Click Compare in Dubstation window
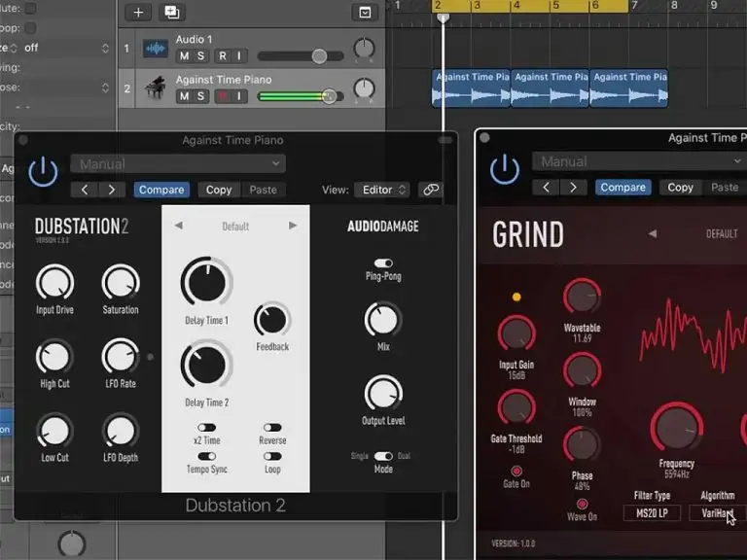The height and width of the screenshot is (560, 747). click(x=161, y=190)
